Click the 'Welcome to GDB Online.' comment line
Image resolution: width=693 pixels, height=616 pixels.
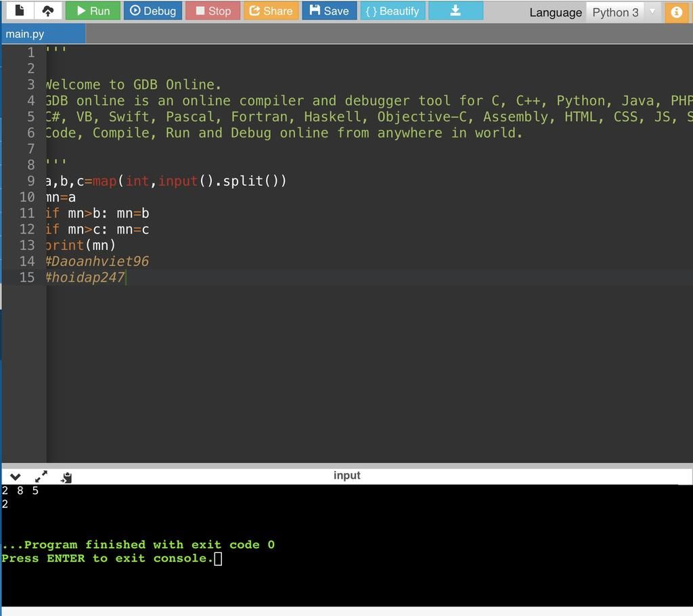pos(133,85)
